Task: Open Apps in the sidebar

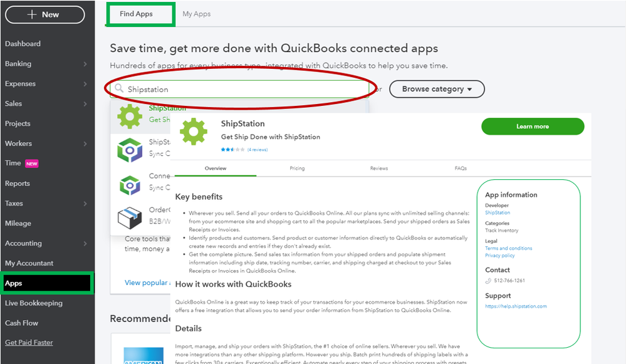Action: coord(47,283)
